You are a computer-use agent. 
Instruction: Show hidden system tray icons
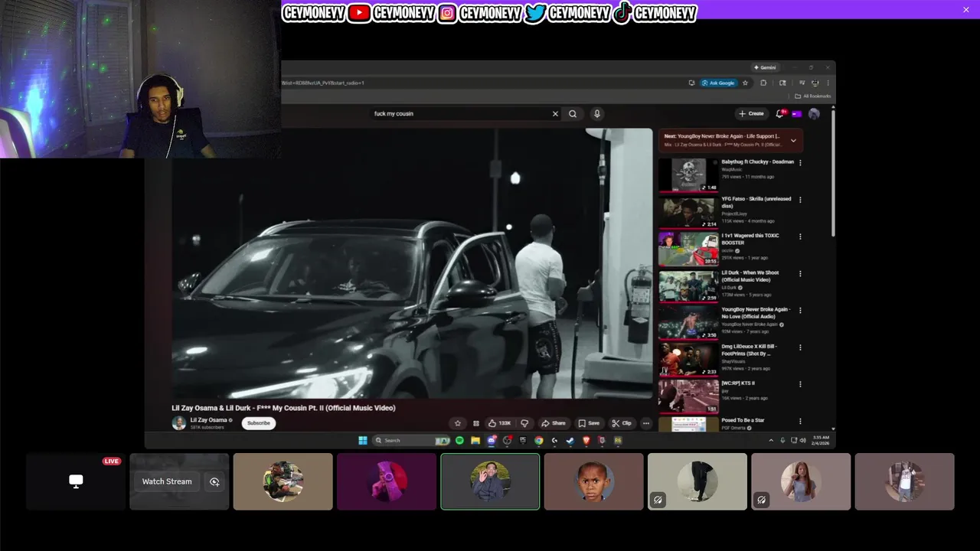pyautogui.click(x=771, y=440)
